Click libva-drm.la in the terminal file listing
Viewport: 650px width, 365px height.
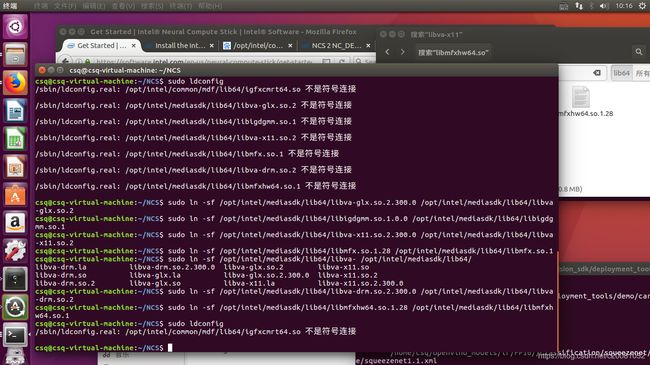pyautogui.click(x=61, y=268)
